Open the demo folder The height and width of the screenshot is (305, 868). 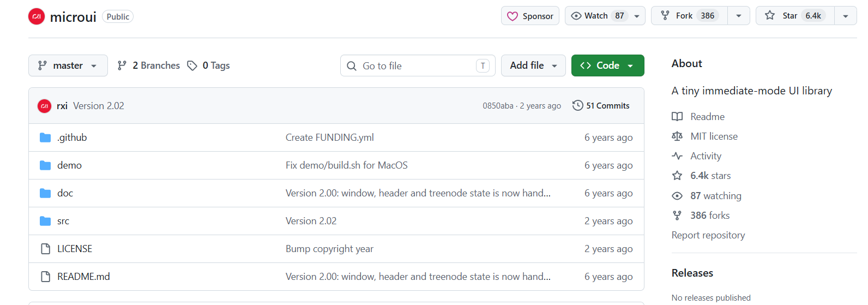69,165
